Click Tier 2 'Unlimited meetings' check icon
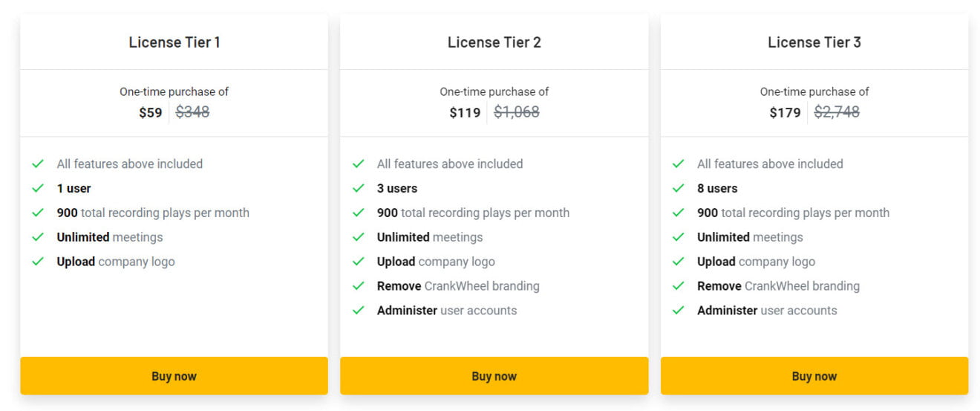The image size is (980, 411). pos(359,237)
